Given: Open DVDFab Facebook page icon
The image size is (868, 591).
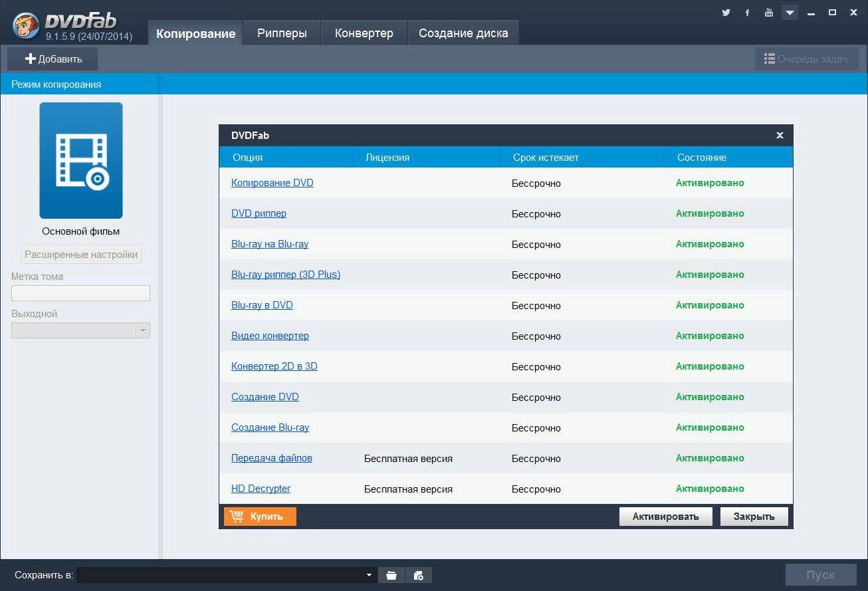Looking at the screenshot, I should [x=747, y=12].
